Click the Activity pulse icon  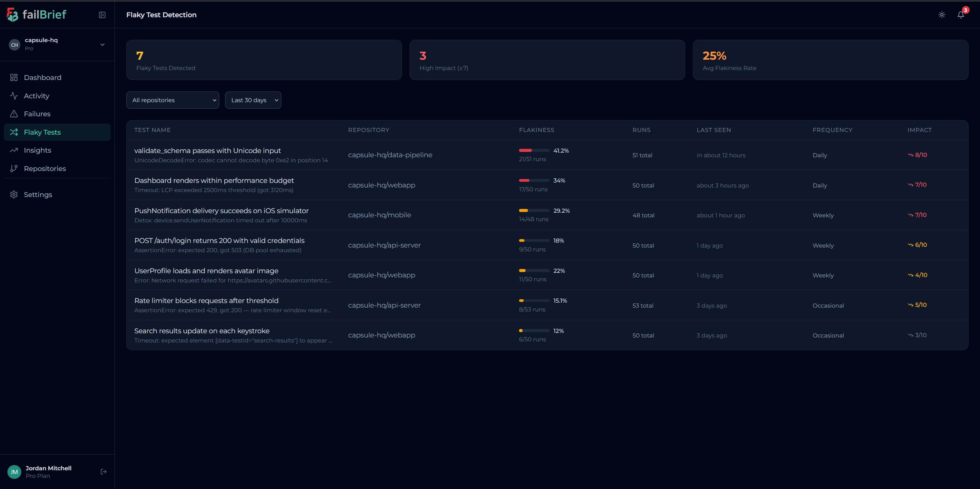point(14,96)
